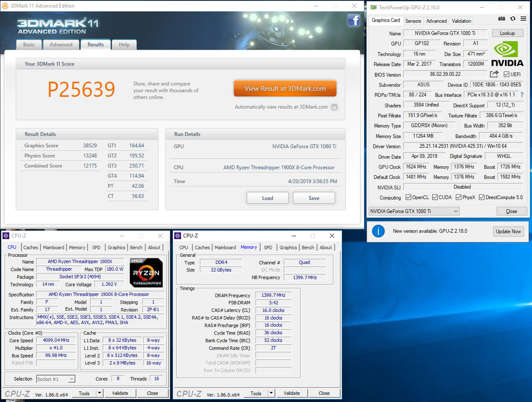Click the Graphics Score value 38529
The height and width of the screenshot is (402, 532).
[x=90, y=146]
